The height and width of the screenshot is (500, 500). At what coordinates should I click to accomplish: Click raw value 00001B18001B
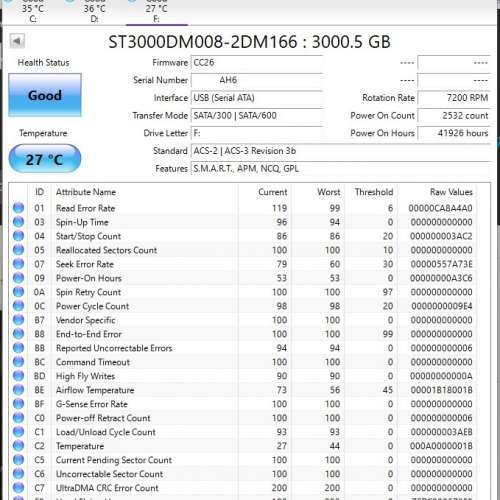pyautogui.click(x=441, y=390)
